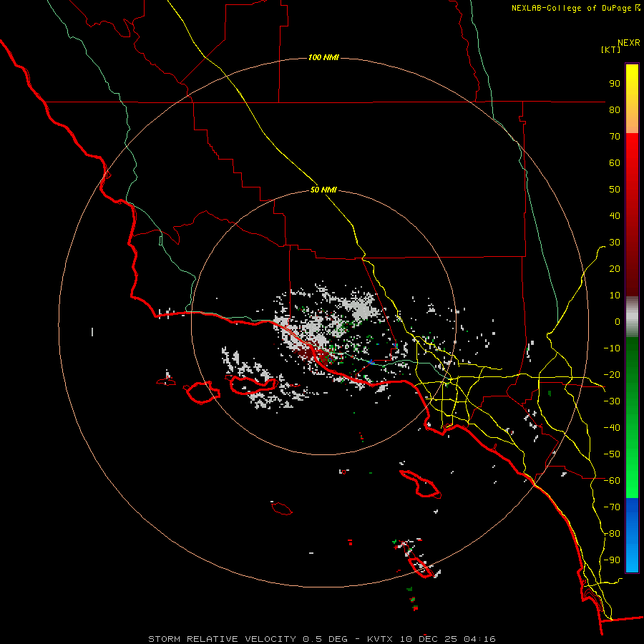Click the 50 NMI range ring label
Screen dimensions: 644x644
click(323, 190)
